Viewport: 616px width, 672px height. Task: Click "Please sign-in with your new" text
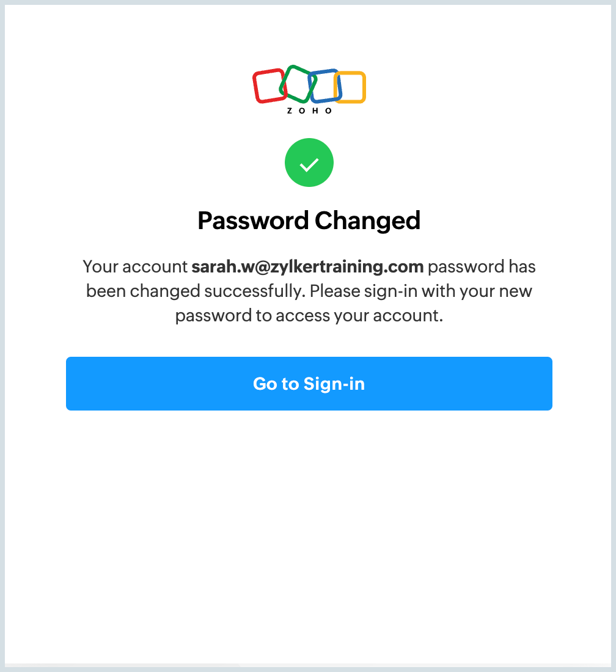tap(421, 291)
